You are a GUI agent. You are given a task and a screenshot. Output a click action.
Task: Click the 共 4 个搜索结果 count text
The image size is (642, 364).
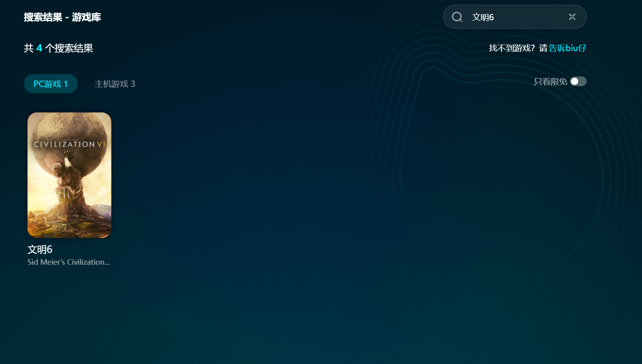(58, 48)
